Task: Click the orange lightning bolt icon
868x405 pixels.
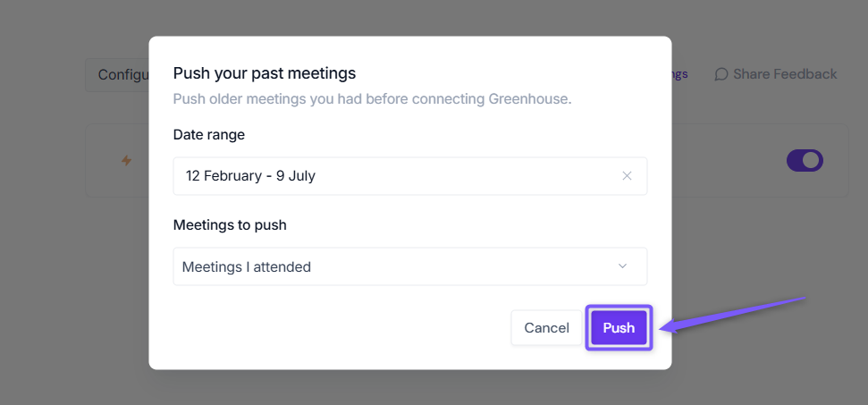Action: pos(127,160)
